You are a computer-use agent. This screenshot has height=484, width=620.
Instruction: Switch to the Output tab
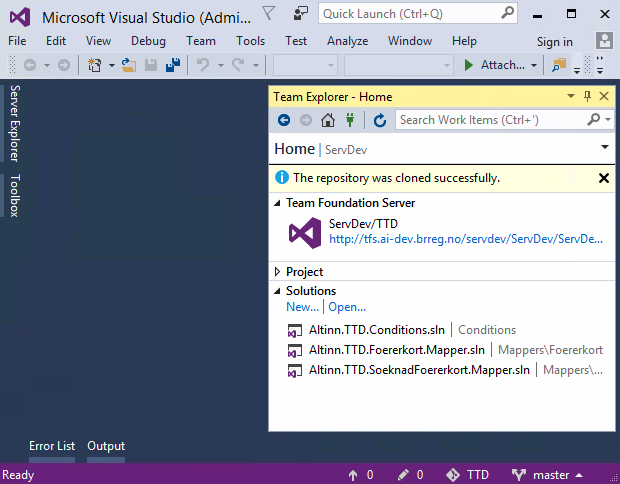(106, 446)
